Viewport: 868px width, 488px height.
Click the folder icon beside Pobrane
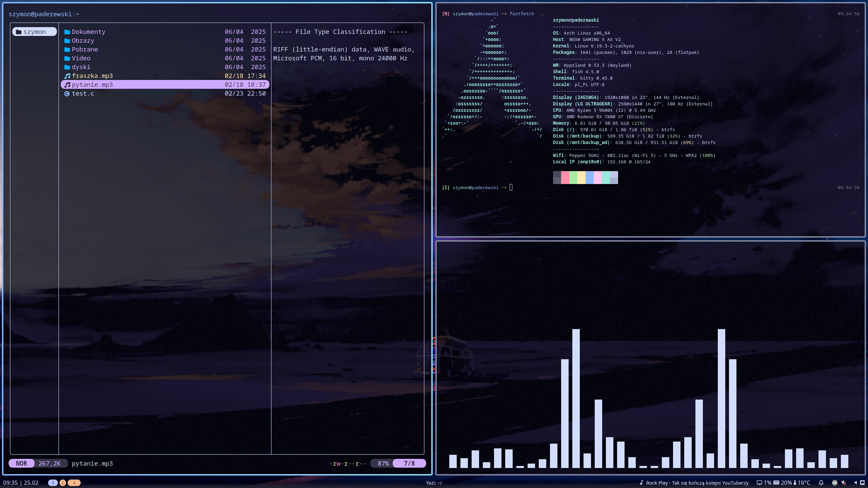pyautogui.click(x=67, y=49)
